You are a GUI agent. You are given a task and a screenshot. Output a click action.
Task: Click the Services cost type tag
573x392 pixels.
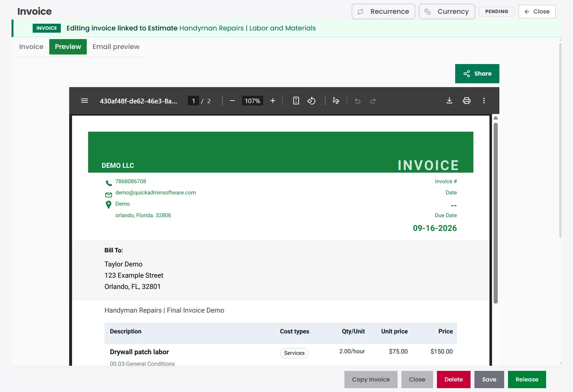tap(294, 353)
